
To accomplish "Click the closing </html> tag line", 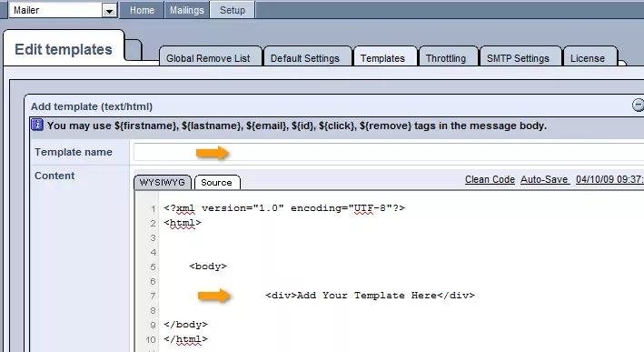I will pos(185,339).
